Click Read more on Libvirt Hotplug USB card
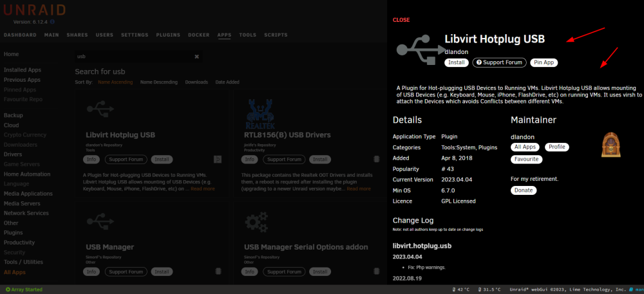The image size is (644, 294). click(x=202, y=188)
